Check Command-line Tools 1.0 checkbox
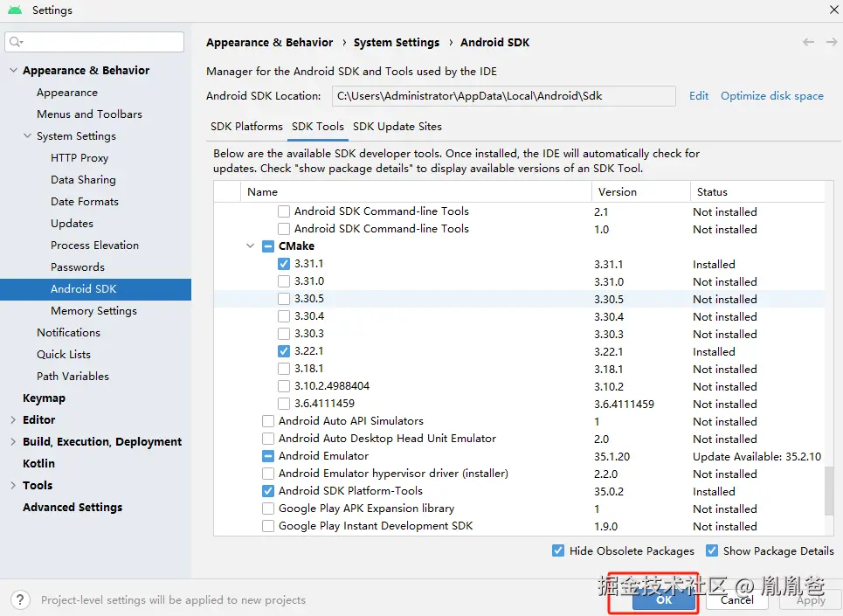Screen dimensions: 843x616 coord(284,229)
